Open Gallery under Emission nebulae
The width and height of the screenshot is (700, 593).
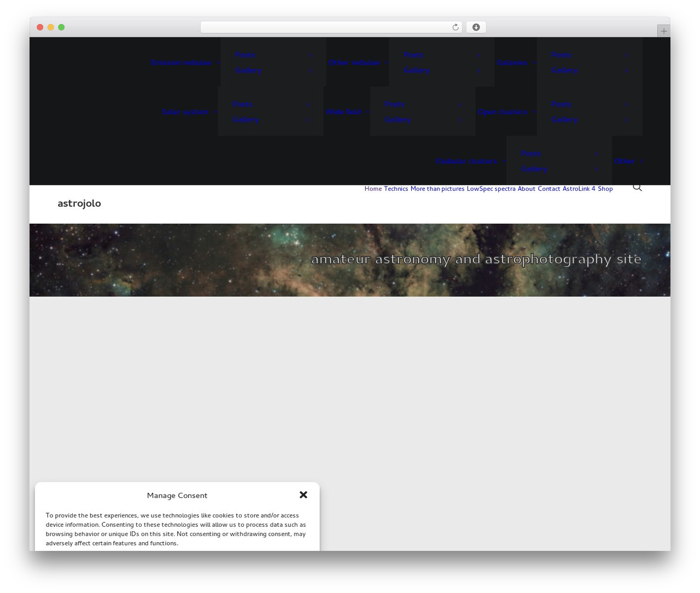point(248,70)
